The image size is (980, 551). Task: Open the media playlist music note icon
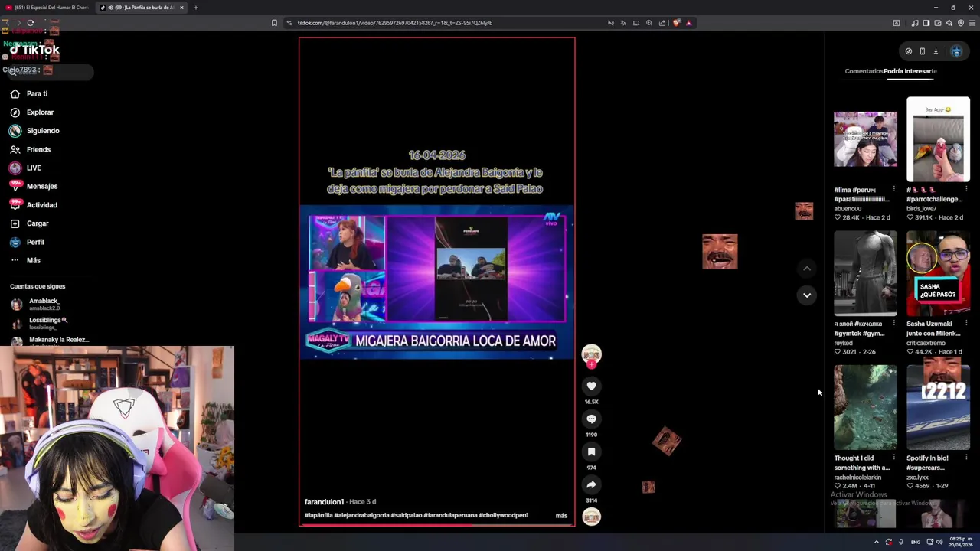[916, 23]
